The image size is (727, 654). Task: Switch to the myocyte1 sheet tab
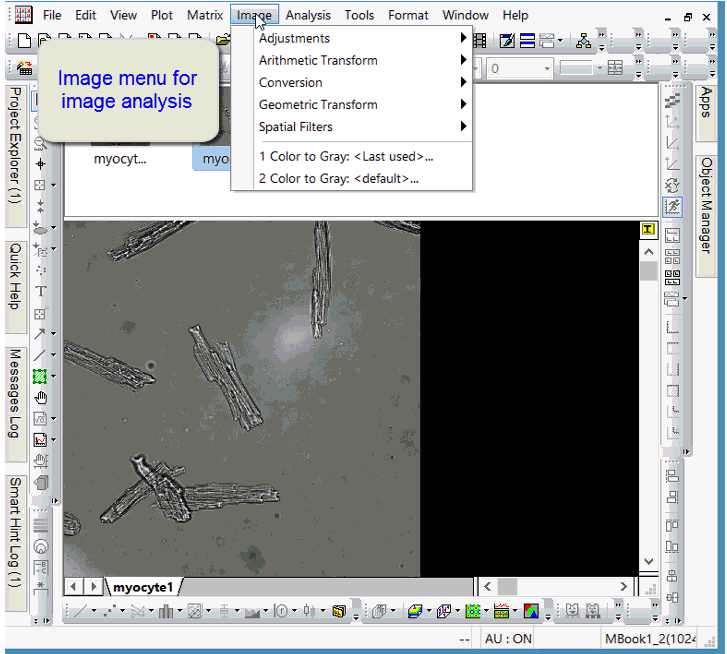[x=143, y=586]
